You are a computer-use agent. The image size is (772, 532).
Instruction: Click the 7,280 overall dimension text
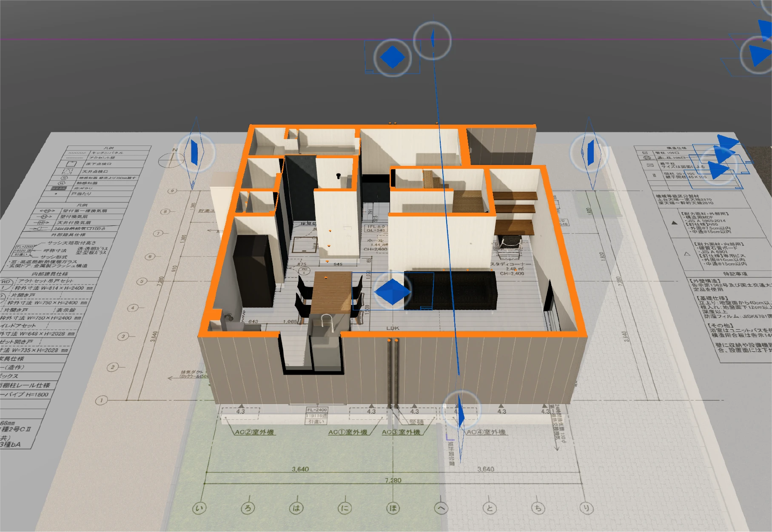point(393,481)
